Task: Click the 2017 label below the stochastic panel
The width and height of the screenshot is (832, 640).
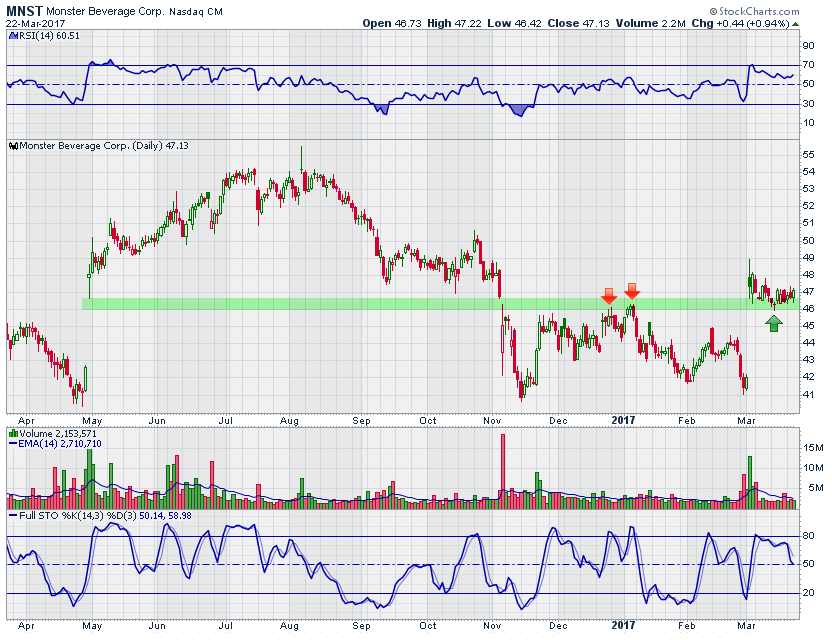Action: click(623, 626)
